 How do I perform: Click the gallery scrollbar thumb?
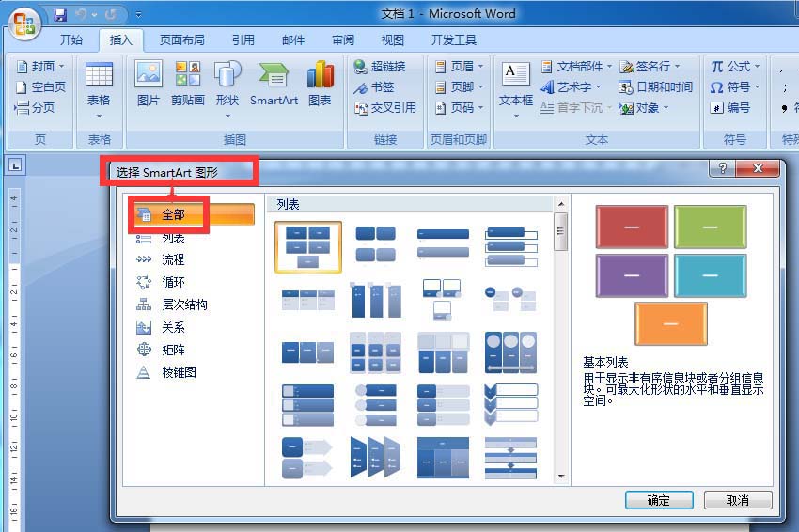tap(561, 232)
